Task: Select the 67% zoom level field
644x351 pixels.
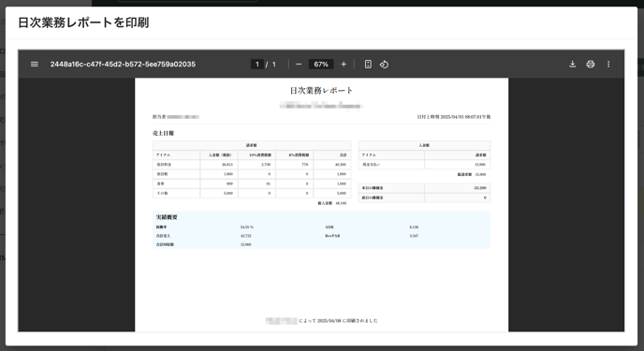Action: (321, 64)
